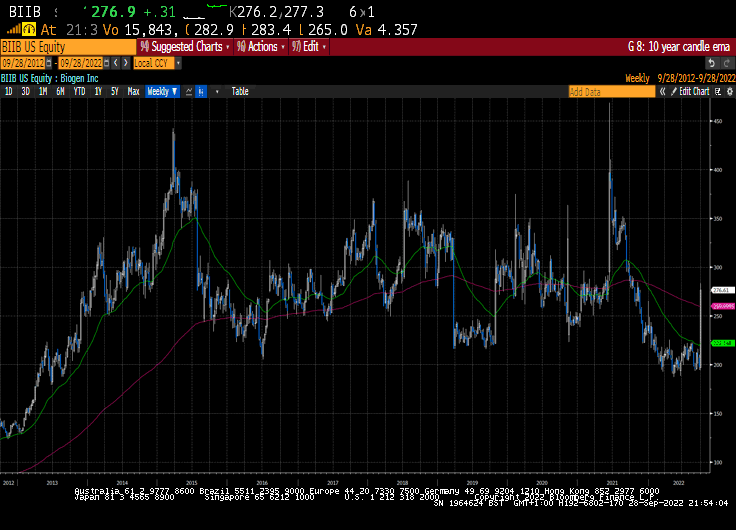Click the BIIB US Equity security field
This screenshot has width=736, height=530.
point(68,47)
